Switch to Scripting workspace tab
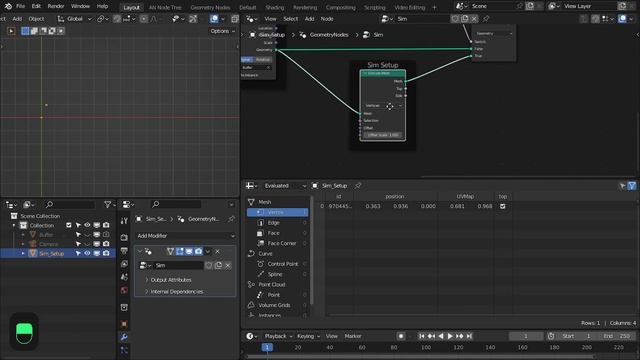 point(375,7)
